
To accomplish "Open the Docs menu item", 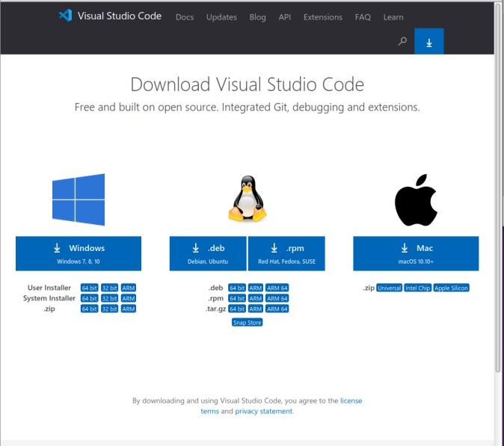I will [185, 17].
